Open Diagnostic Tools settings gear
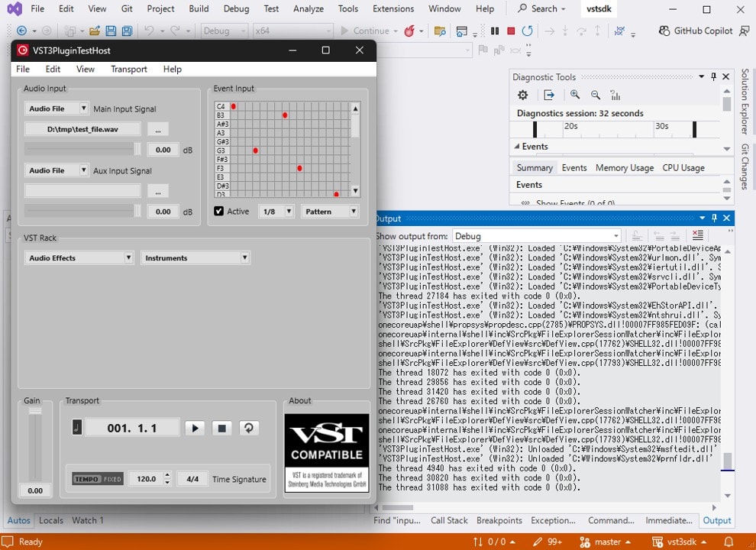 [x=522, y=95]
